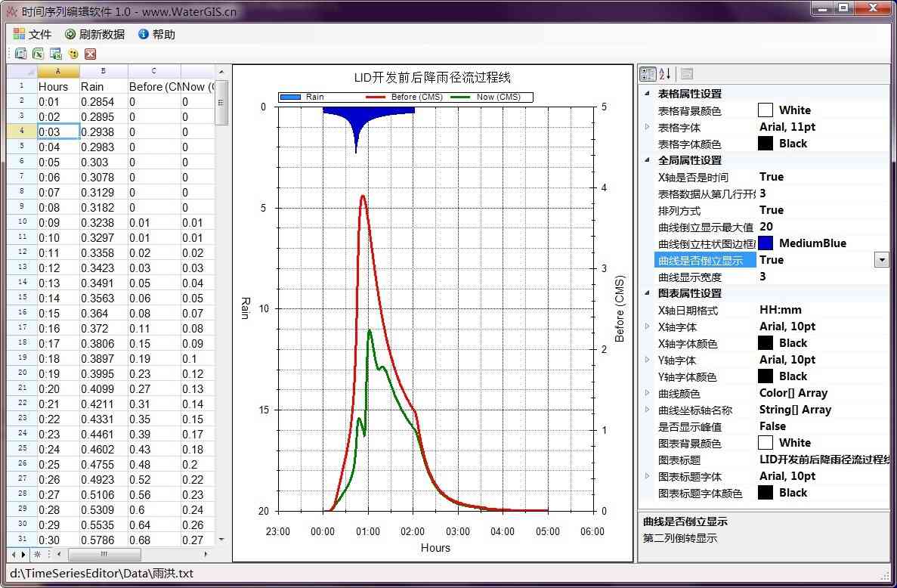The height and width of the screenshot is (588, 897).
Task: Click the 图表背景颜色 White swatch
Action: (766, 443)
